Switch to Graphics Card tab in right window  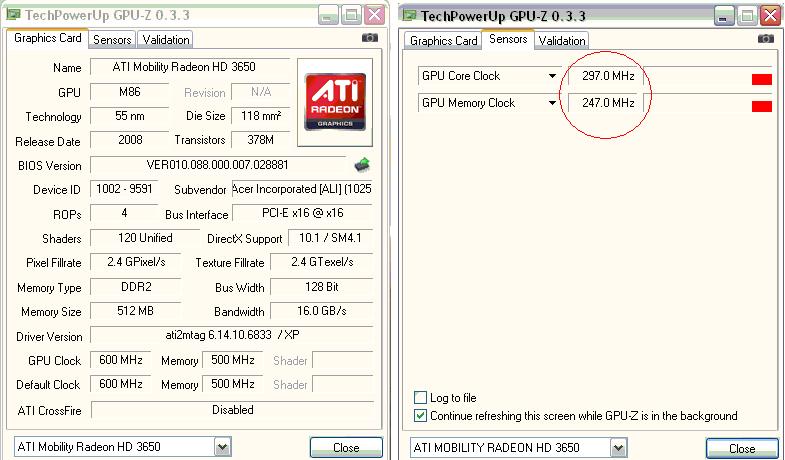[443, 41]
